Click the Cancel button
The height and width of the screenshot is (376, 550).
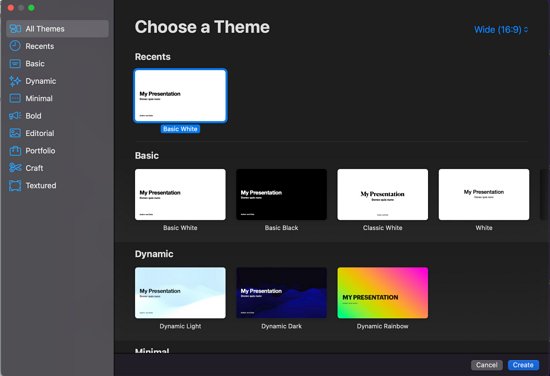(x=487, y=365)
